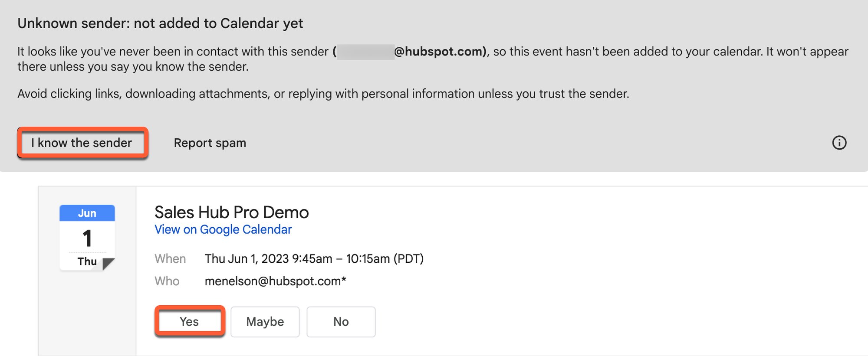Screen dimensions: 868x356
Task: Open 'View on Google Calendar' link
Action: (x=223, y=229)
